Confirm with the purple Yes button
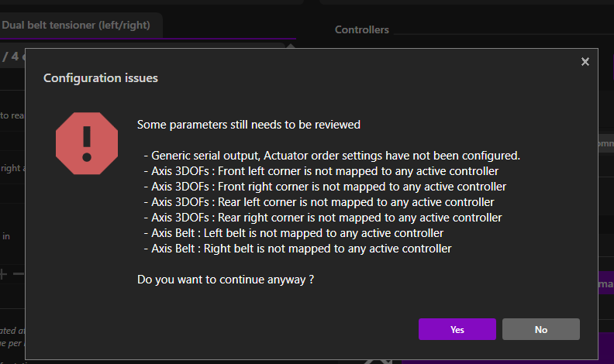Screen dimensions: 614x364 coord(457,329)
